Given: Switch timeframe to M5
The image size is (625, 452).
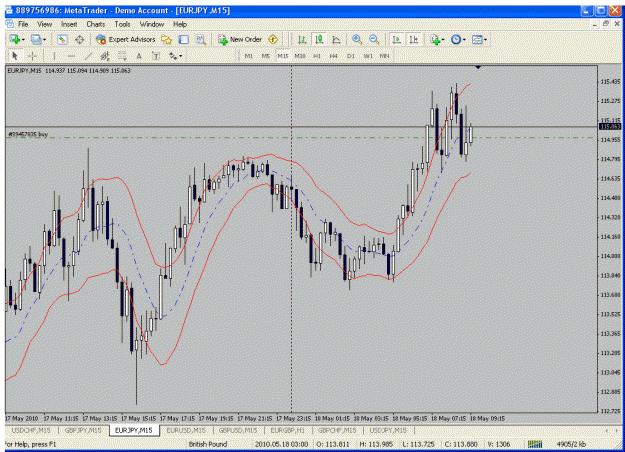Looking at the screenshot, I should coord(266,56).
